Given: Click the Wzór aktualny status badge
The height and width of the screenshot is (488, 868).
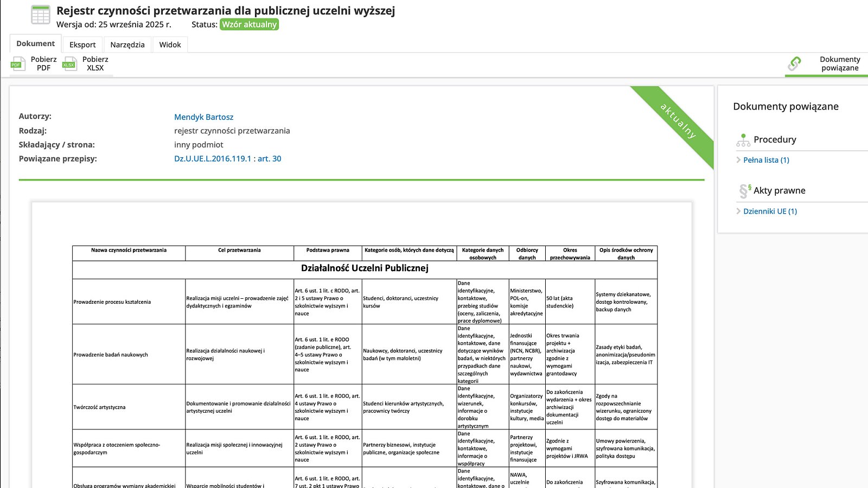Looking at the screenshot, I should click(249, 24).
